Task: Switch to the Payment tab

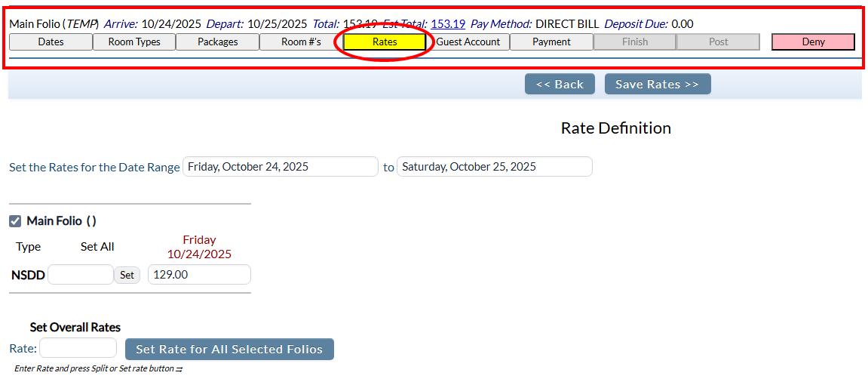Action: [x=551, y=42]
